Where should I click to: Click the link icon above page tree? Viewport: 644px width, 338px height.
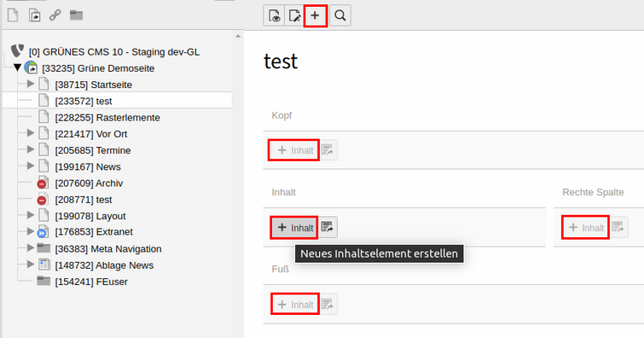(55, 15)
